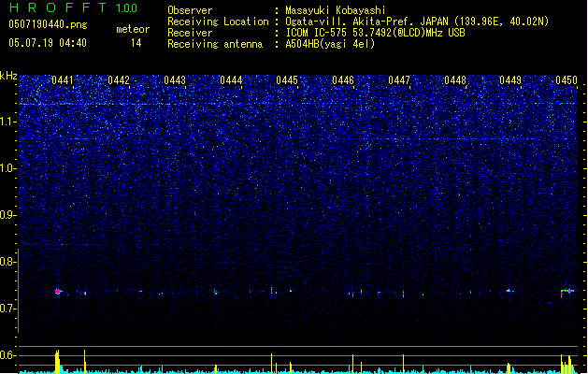Click the 0448 time marker
The width and height of the screenshot is (588, 374).
coord(455,80)
